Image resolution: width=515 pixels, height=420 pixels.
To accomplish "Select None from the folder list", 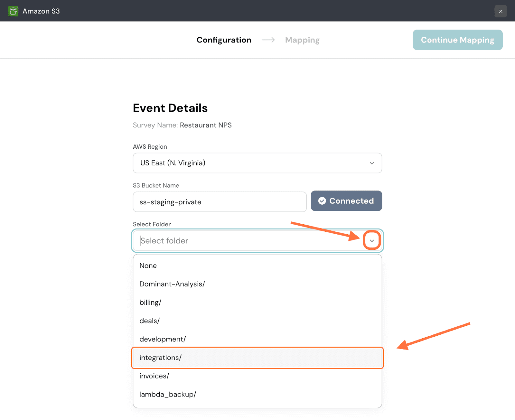I will tap(148, 266).
